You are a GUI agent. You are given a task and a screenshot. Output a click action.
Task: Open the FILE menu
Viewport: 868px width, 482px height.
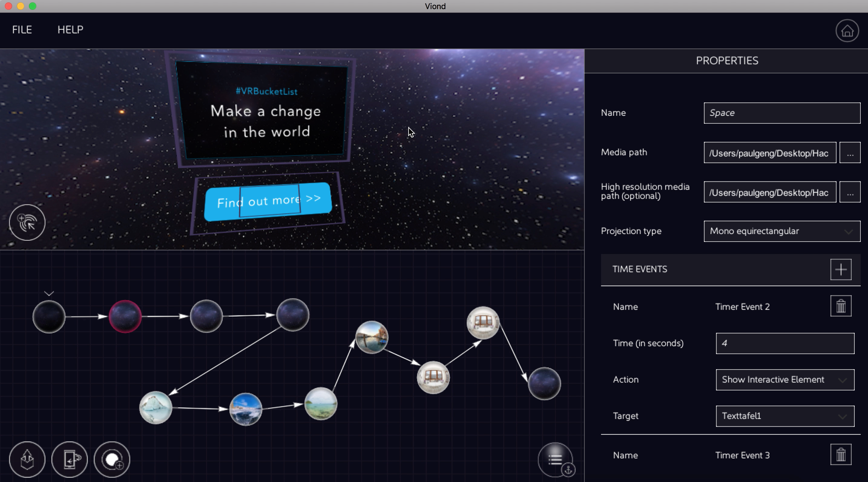[x=22, y=30]
